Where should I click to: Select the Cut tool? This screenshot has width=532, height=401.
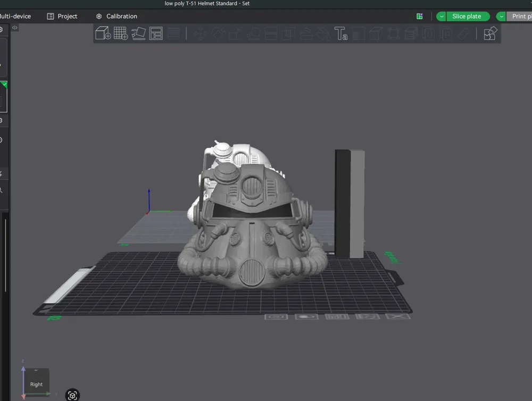coord(271,34)
